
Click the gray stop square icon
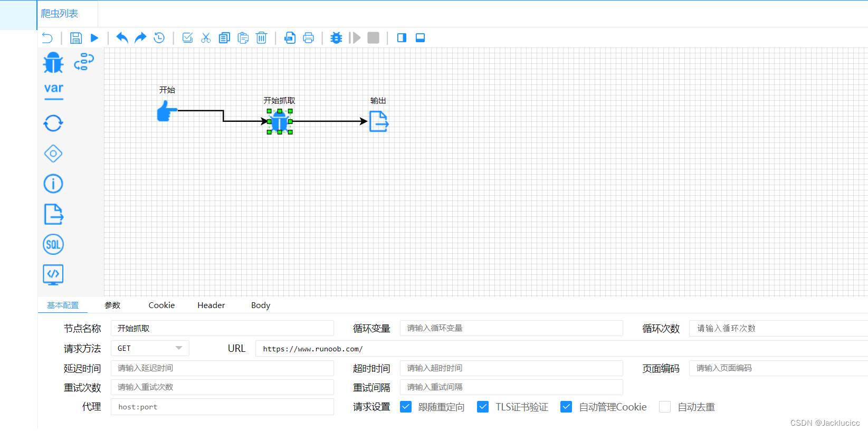(373, 38)
